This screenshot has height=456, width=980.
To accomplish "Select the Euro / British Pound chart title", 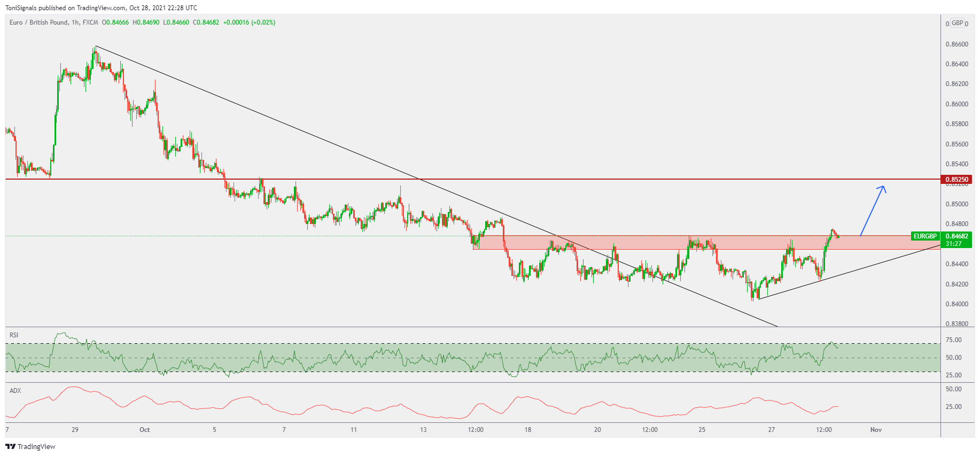I will 38,22.
